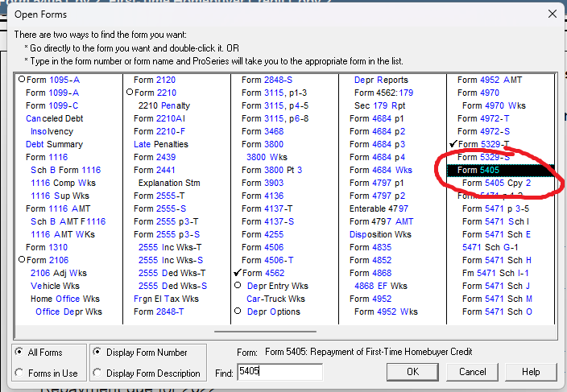Close the Open Forms dialog

coord(553,14)
